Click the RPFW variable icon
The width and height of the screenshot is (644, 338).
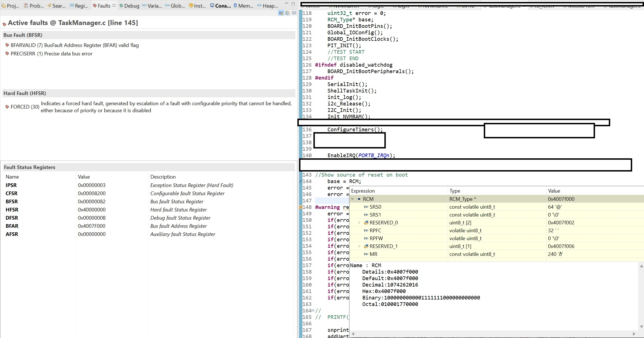pyautogui.click(x=366, y=238)
